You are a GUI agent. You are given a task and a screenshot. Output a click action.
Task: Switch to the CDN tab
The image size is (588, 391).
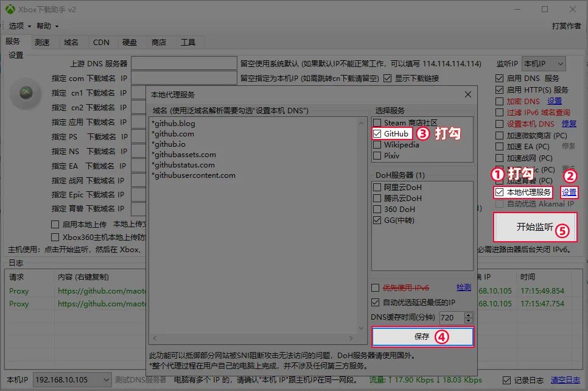pyautogui.click(x=101, y=43)
